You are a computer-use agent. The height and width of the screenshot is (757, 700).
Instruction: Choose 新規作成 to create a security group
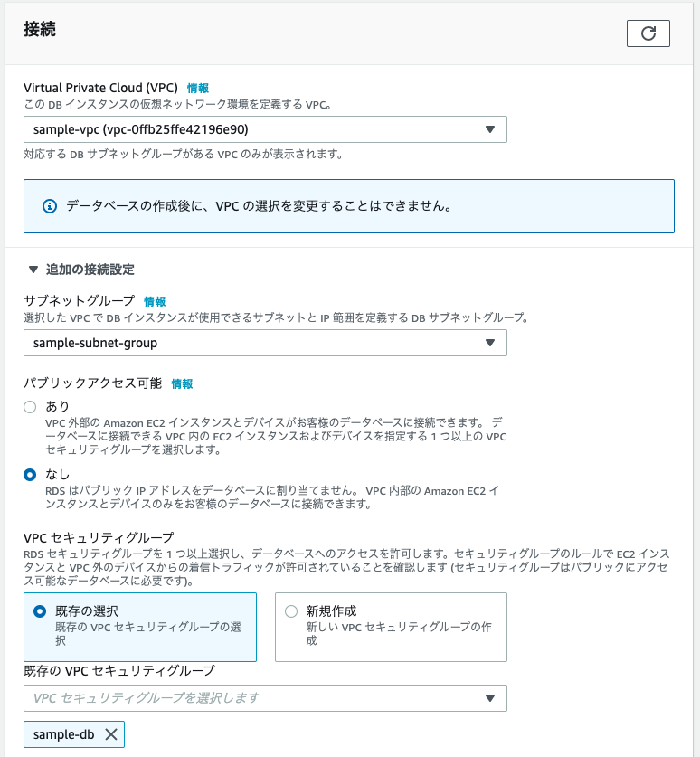tap(291, 611)
